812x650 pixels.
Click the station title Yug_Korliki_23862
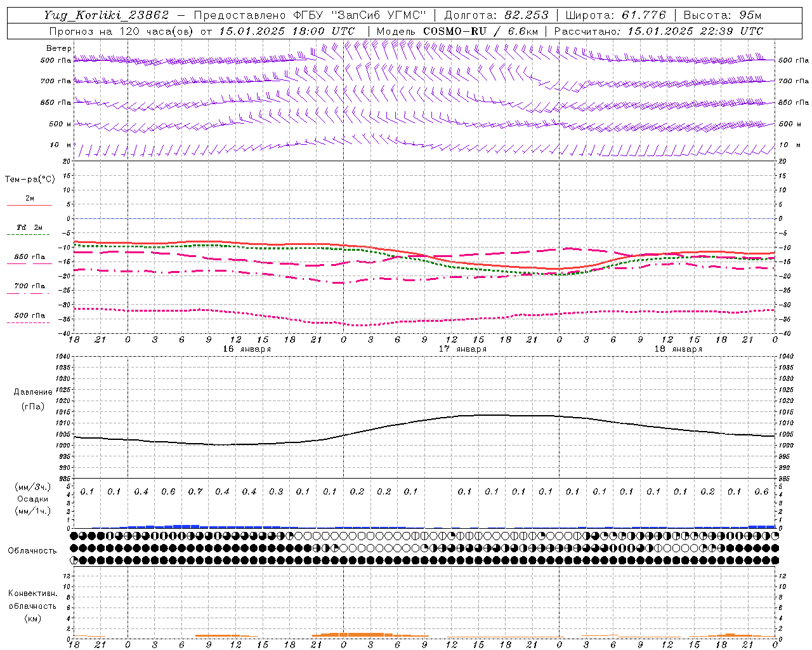coord(106,15)
